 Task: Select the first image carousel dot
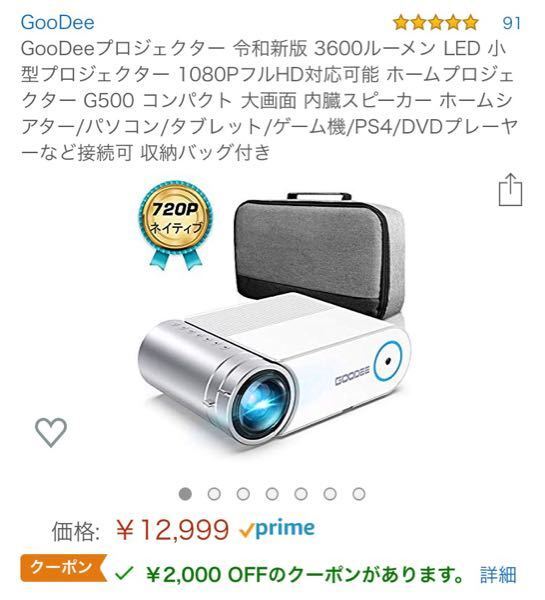(x=185, y=494)
